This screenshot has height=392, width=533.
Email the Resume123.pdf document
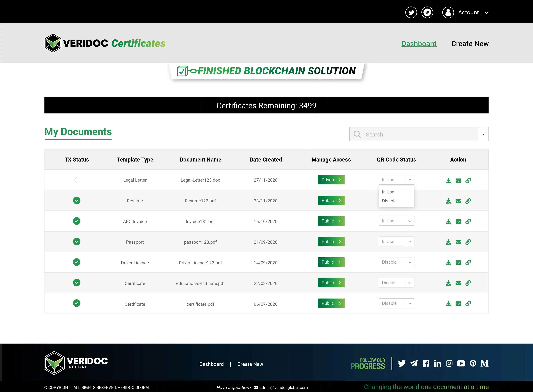[458, 201]
